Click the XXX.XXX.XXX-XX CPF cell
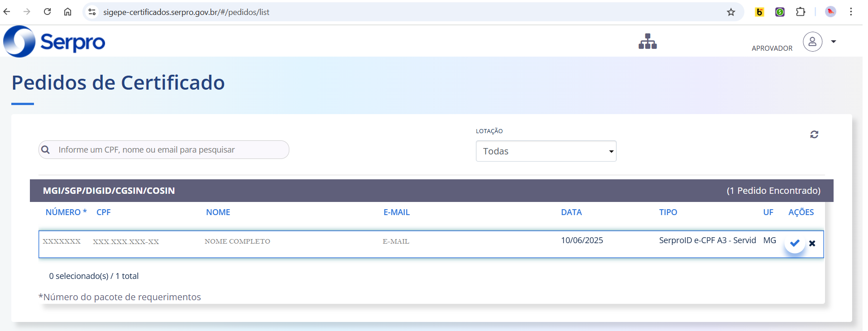This screenshot has height=331, width=868. (126, 242)
